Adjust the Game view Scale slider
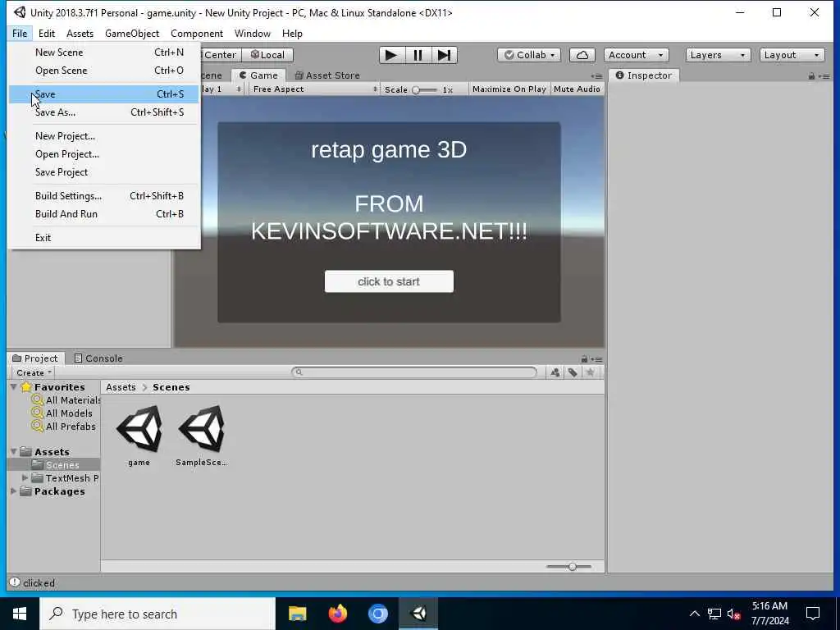Viewport: 840px width, 630px height. [x=425, y=90]
